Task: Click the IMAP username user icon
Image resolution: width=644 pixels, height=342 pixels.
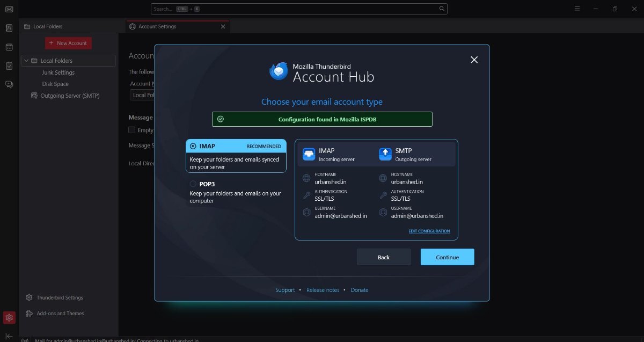Action: point(306,212)
